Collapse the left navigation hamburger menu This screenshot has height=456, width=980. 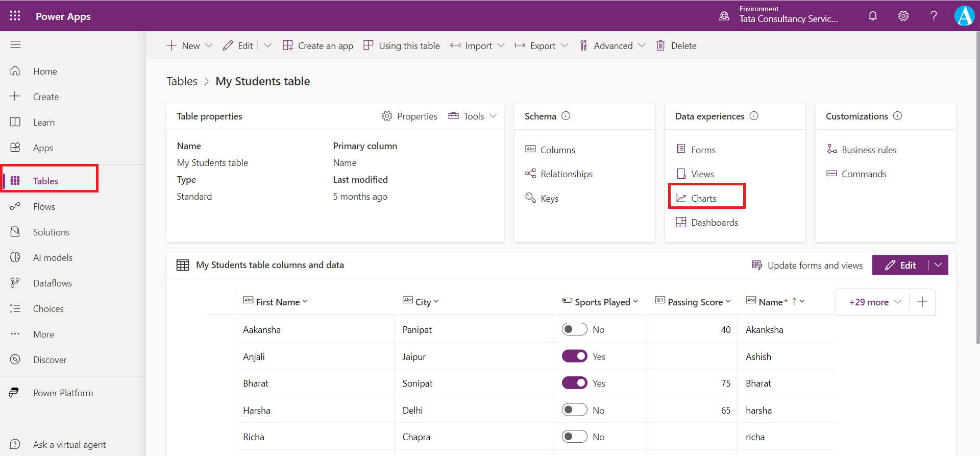(15, 44)
